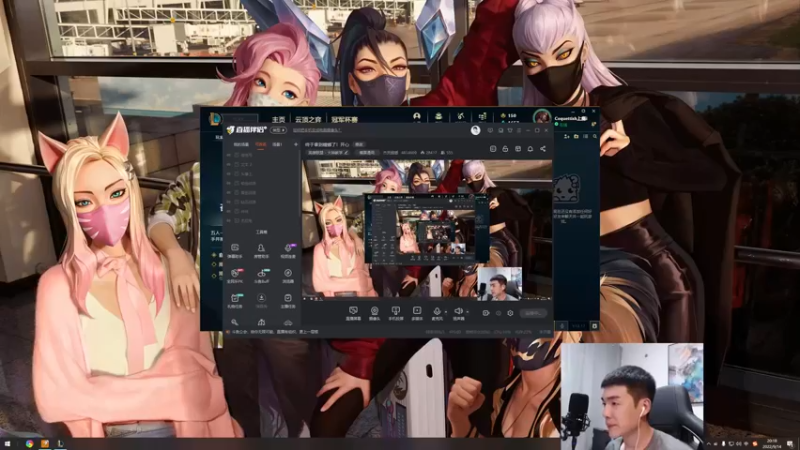Click the edit pencil beside stream category pill
Viewport: 800px width, 450px height.
pyautogui.click(x=346, y=153)
